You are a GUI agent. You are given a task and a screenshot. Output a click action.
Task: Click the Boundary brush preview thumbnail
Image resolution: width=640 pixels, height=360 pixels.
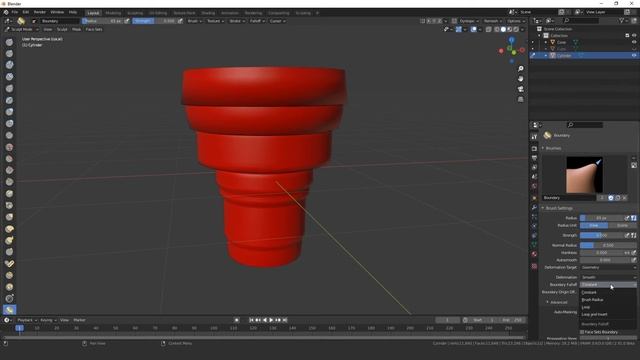(584, 175)
